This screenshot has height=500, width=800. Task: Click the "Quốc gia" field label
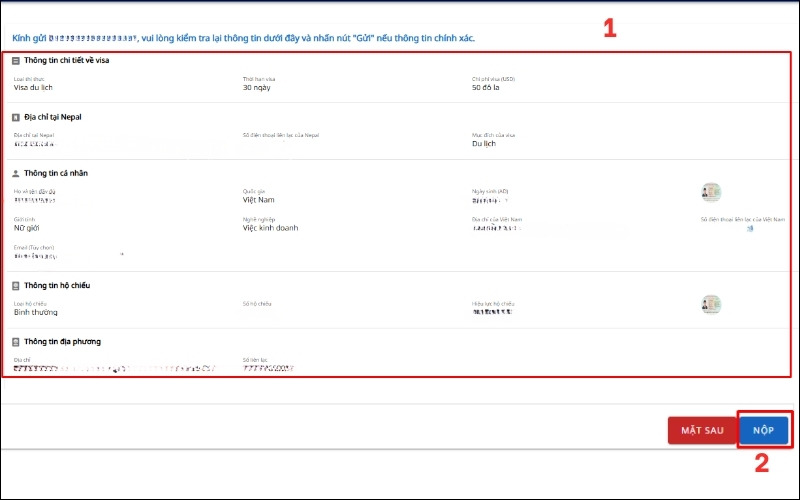coord(254,191)
